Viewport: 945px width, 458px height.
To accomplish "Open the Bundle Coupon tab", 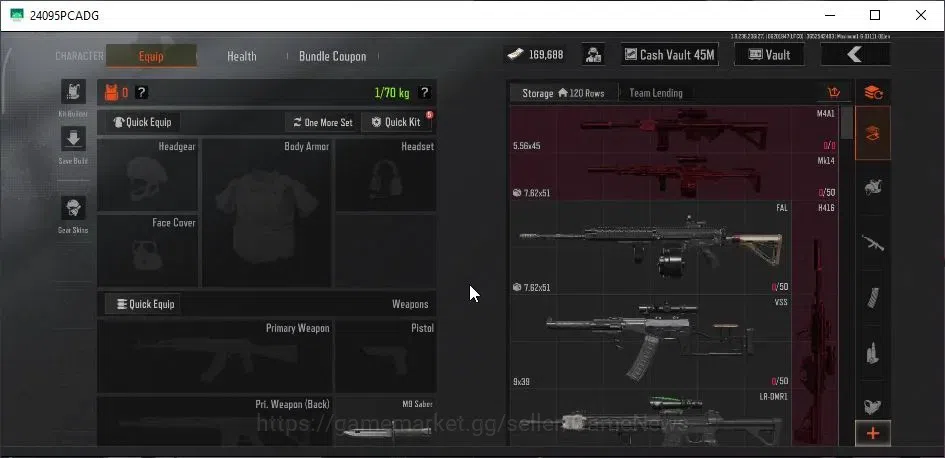I will tap(333, 56).
